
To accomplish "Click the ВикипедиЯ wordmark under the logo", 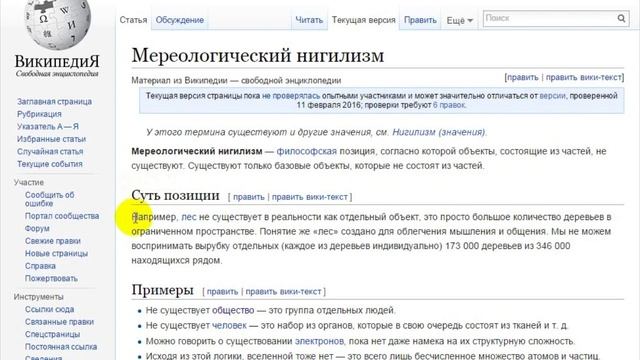I will click(x=57, y=62).
